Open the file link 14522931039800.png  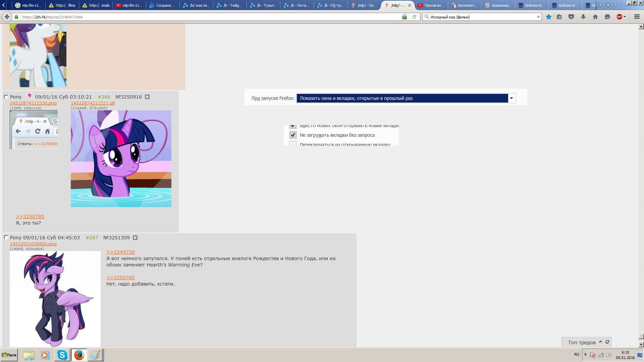tap(33, 244)
